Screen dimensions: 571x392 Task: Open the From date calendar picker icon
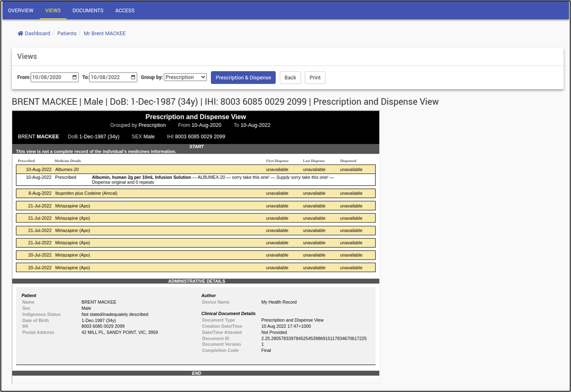pos(74,77)
